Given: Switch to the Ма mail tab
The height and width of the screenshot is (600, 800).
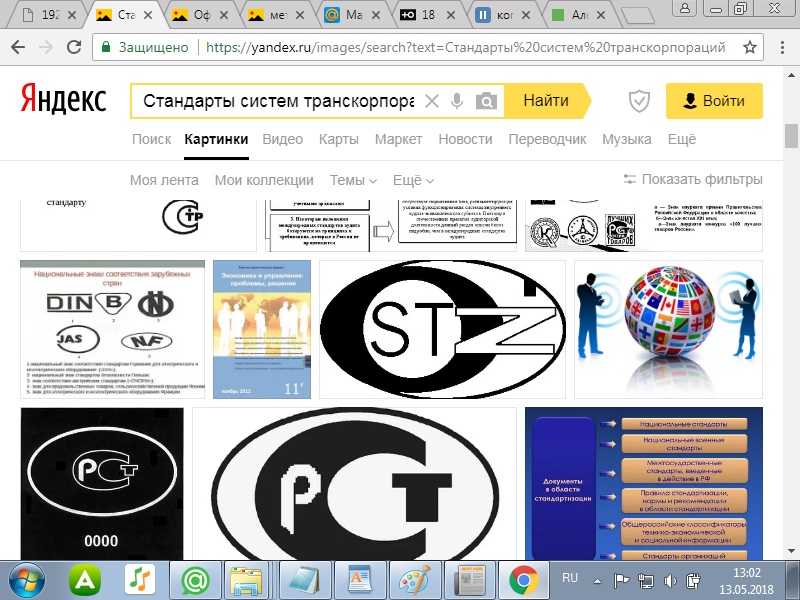Looking at the screenshot, I should 347,15.
